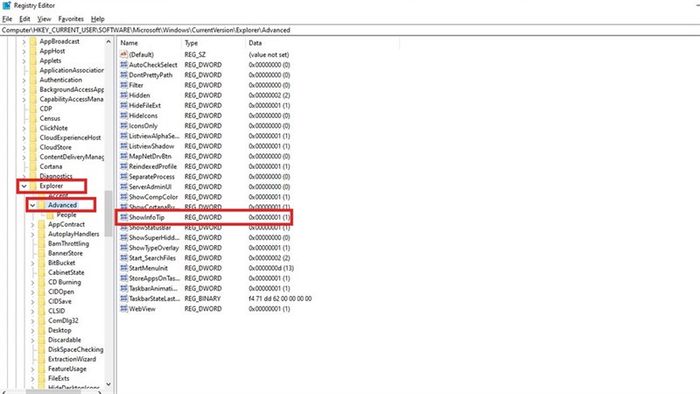Click the DWORD icon beside Start_SearchFiles
The width and height of the screenshot is (700, 394).
pos(124,258)
